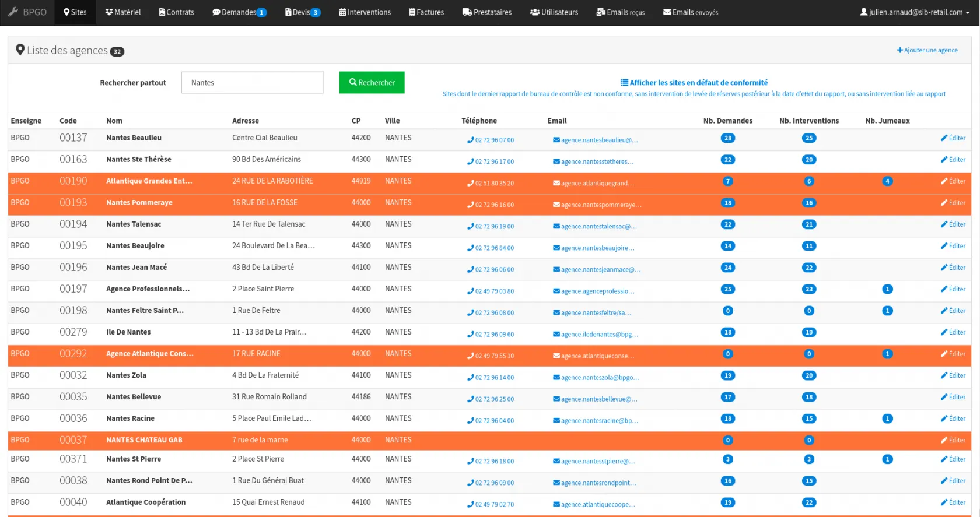Viewport: 980px width, 517px height.
Task: Click the envelope icon for Nantes Ste Thérèse
Action: click(x=556, y=161)
